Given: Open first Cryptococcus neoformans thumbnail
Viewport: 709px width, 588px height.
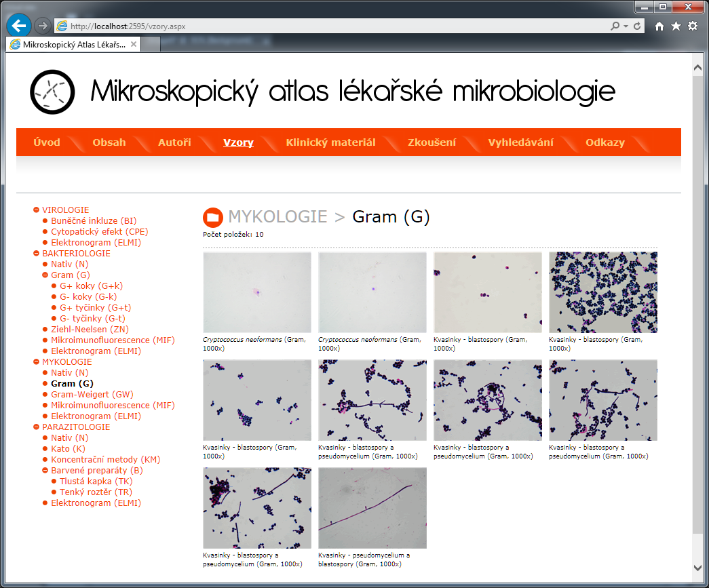Looking at the screenshot, I should coord(257,292).
